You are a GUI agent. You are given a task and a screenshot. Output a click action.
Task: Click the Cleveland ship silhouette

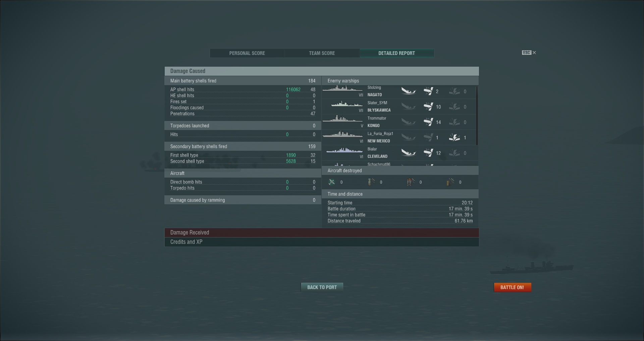344,150
